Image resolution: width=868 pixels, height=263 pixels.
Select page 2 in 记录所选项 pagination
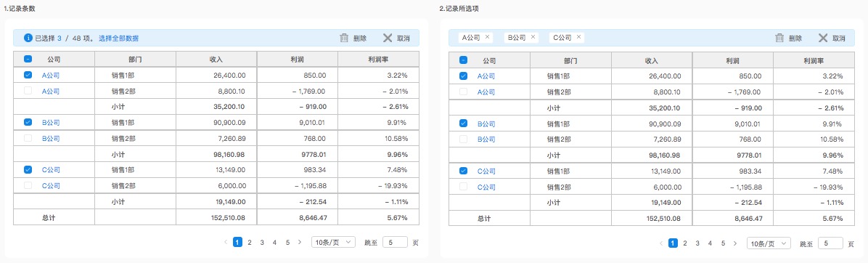685,243
